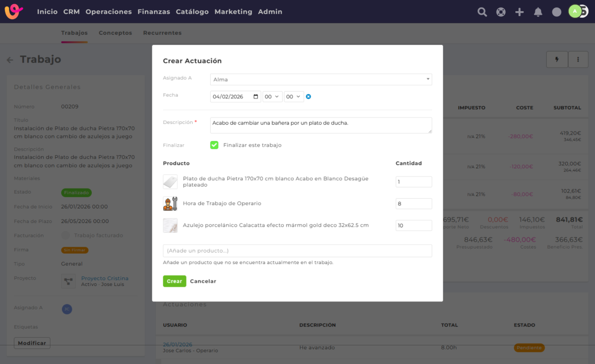The height and width of the screenshot is (364, 595).
Task: Open the three-dot more options menu
Action: tap(578, 59)
